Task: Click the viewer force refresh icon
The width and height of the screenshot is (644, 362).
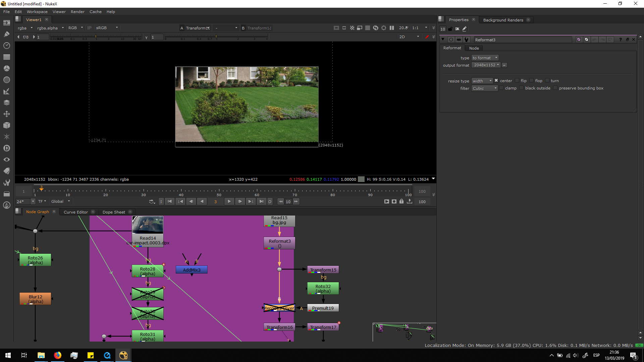Action: click(375, 28)
